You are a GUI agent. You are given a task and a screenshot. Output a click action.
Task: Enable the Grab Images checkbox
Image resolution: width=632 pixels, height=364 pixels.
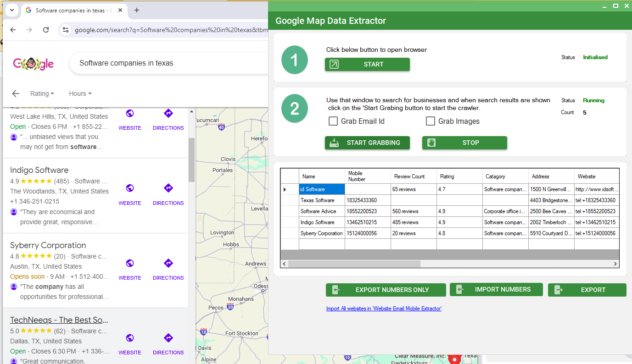(431, 121)
